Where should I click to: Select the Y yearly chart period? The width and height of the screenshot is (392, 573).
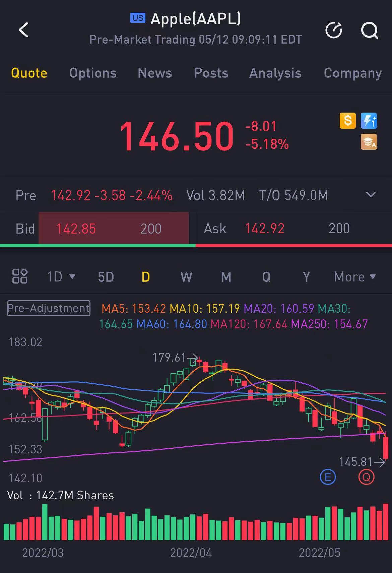point(306,277)
